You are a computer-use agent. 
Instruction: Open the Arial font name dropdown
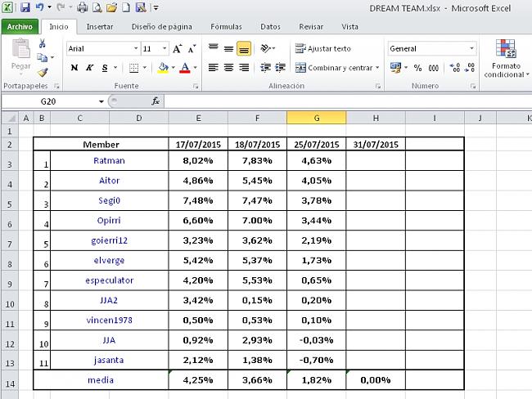click(x=136, y=49)
